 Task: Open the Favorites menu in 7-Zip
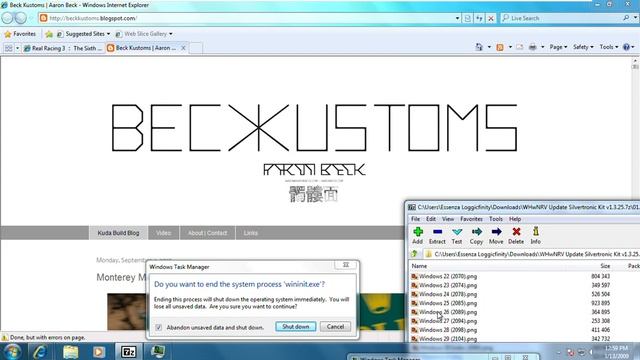[471, 219]
